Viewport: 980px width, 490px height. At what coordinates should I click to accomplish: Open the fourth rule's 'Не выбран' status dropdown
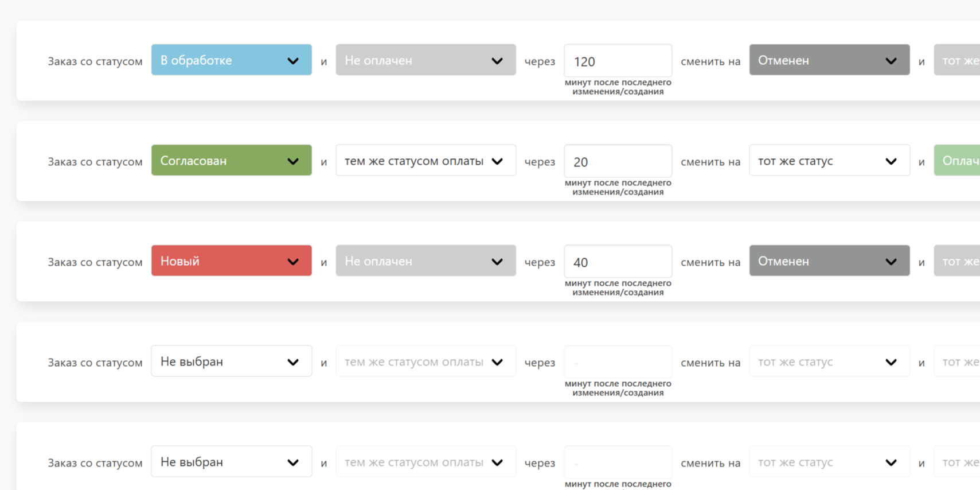click(x=231, y=361)
